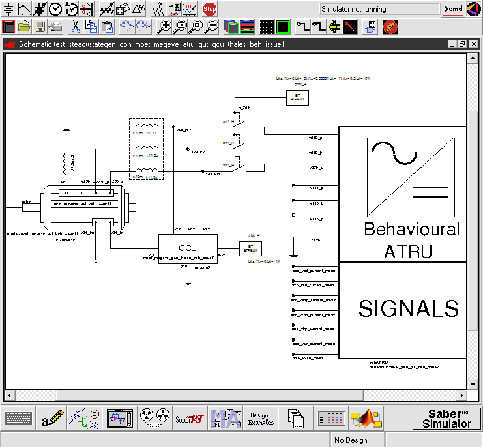Restore down the schematic window
The height and width of the screenshot is (448, 483).
pos(462,44)
